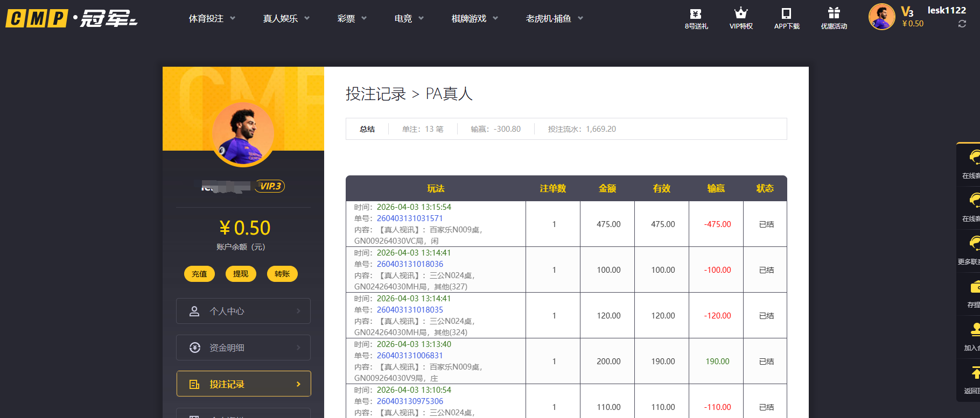Click the 200.00 amount cell
980x418 pixels.
click(608, 362)
